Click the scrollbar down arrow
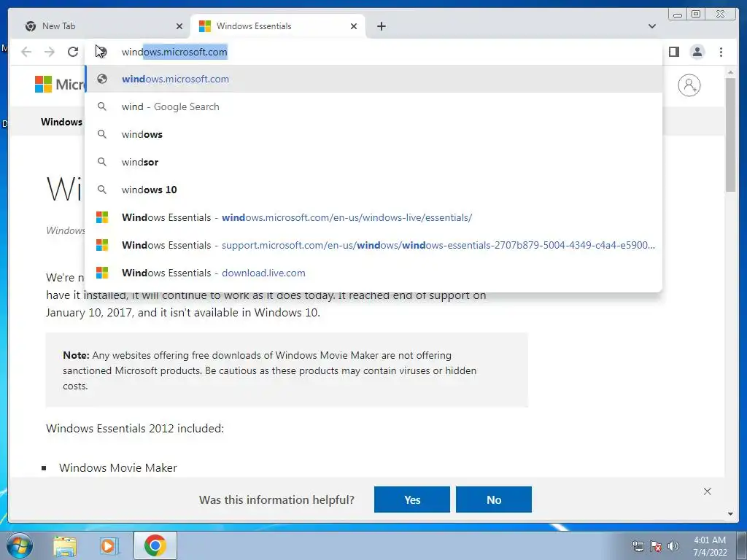 pos(730,514)
